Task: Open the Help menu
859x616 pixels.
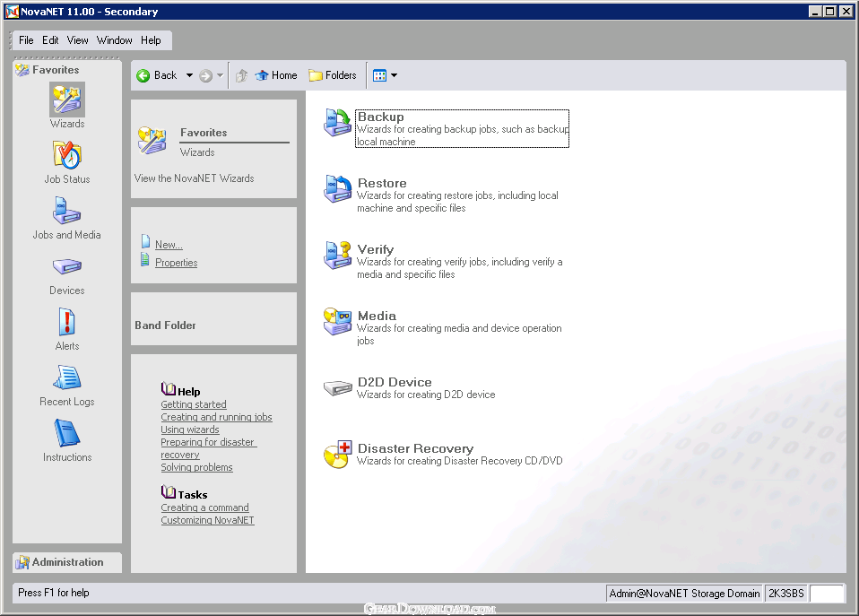Action: (151, 40)
